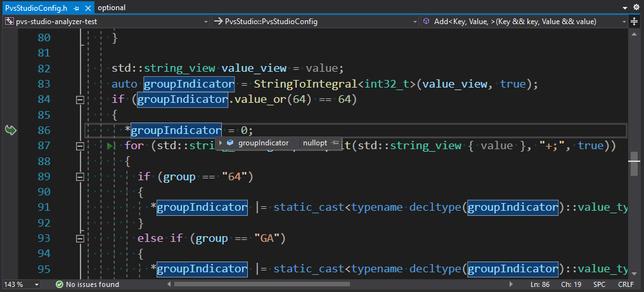Click the current statement arrow on line 86
Viewport: 644px width, 292px height.
coord(10,130)
